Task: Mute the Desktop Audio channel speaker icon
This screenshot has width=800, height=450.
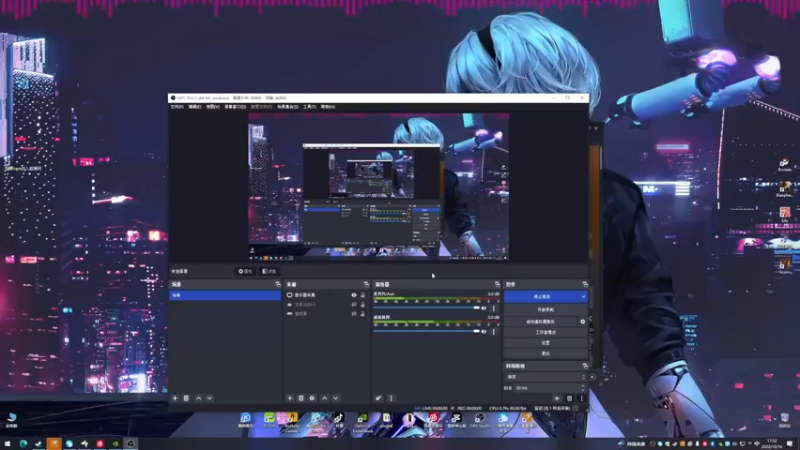Action: 484,332
